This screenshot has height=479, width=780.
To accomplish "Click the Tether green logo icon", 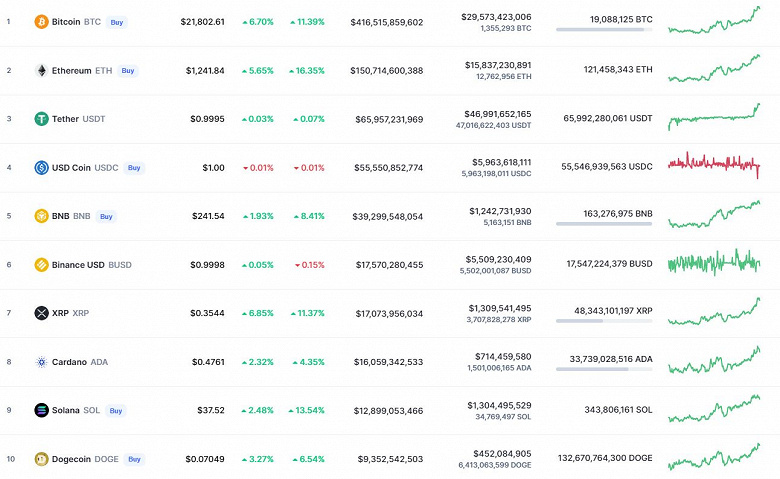I will tap(41, 119).
